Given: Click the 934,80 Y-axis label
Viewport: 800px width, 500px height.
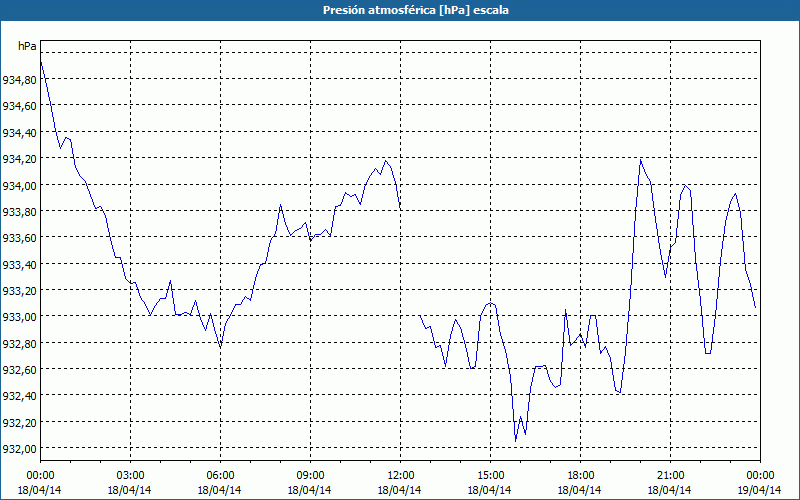Looking at the screenshot, I should coord(20,80).
